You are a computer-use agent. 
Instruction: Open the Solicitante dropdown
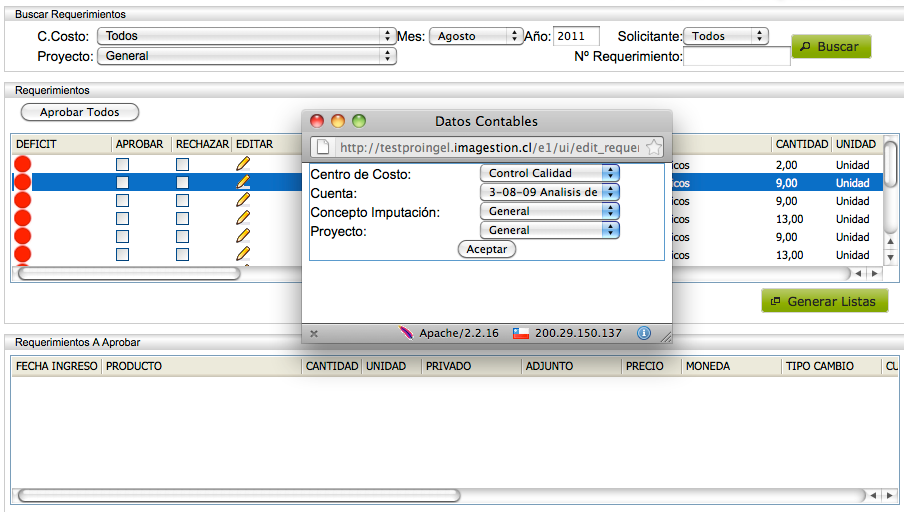click(726, 36)
